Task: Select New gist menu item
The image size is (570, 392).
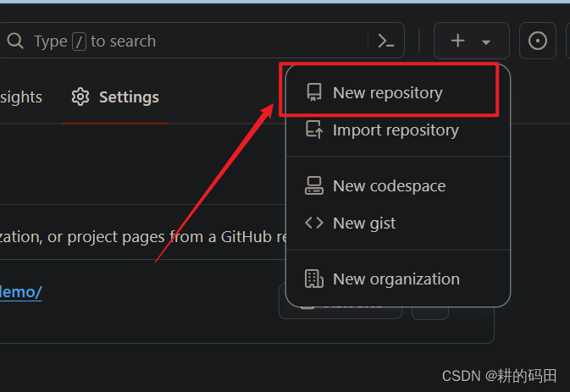Action: (x=398, y=223)
